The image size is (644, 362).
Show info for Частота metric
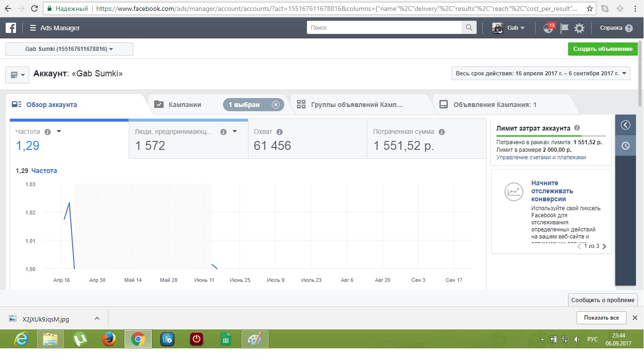[48, 132]
